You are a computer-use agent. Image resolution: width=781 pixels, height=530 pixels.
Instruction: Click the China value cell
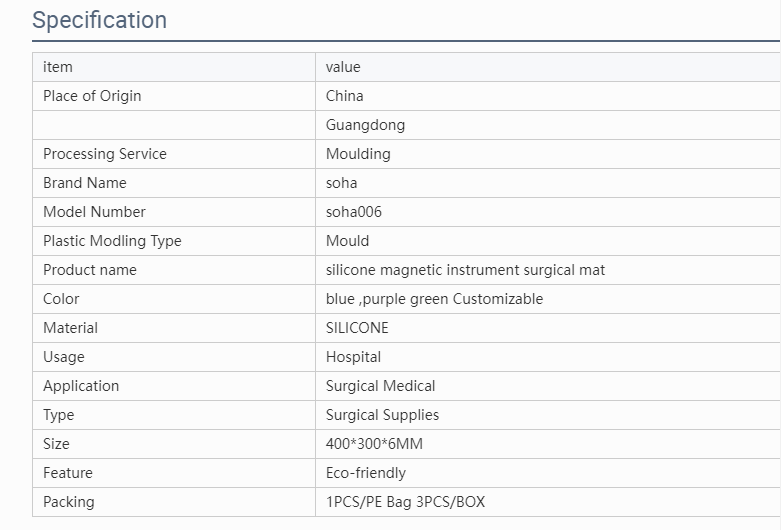(548, 96)
